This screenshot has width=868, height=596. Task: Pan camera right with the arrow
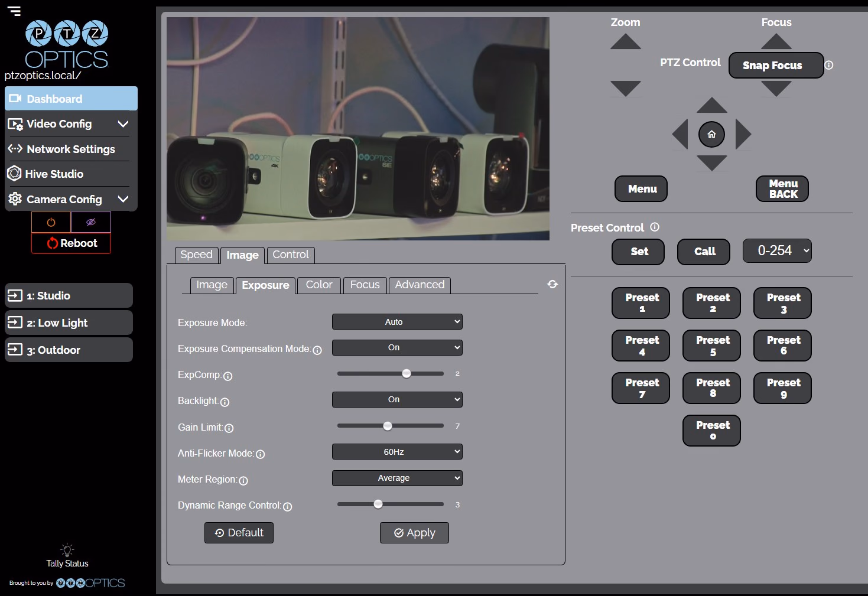click(743, 134)
